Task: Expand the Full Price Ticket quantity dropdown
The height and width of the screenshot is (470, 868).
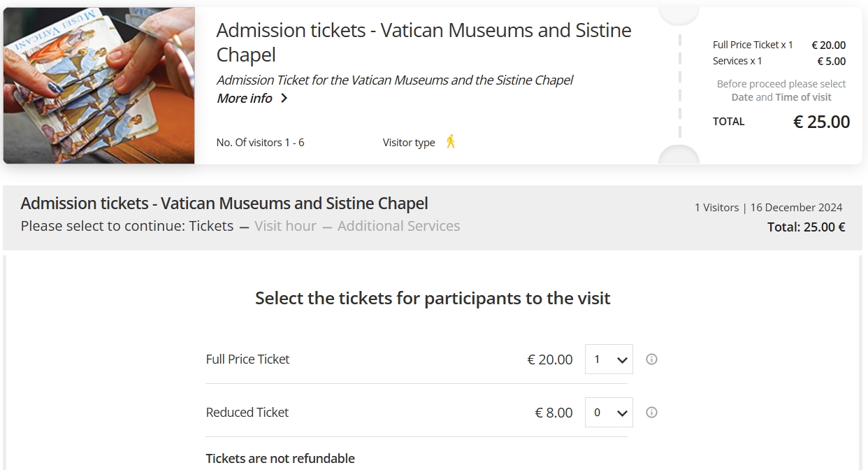Action: [609, 359]
